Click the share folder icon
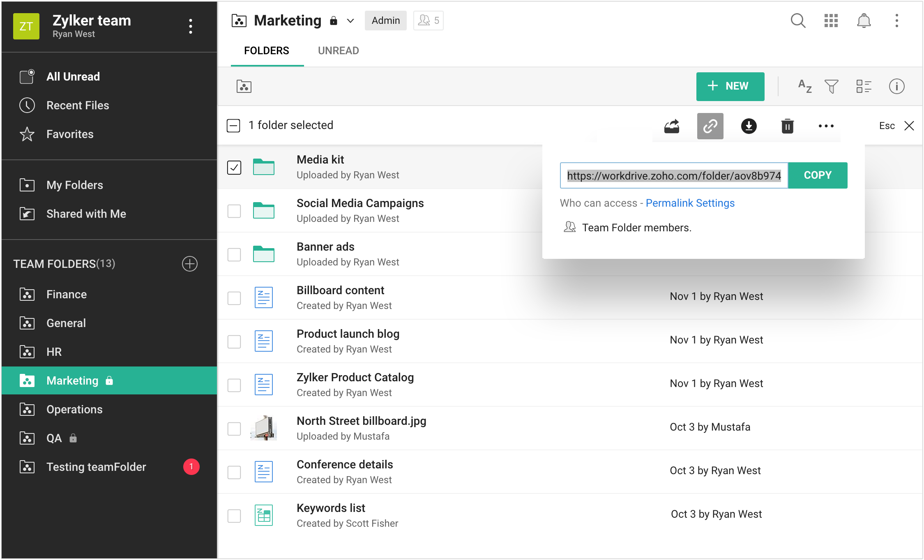The height and width of the screenshot is (560, 924). pyautogui.click(x=672, y=126)
